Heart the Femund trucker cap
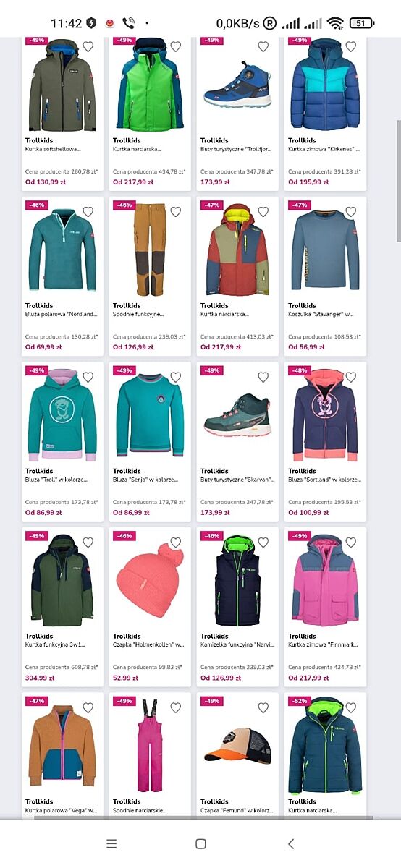The height and width of the screenshot is (868, 401). (x=263, y=707)
